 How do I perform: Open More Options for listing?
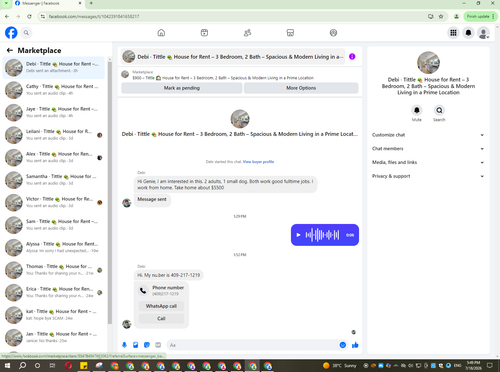click(301, 88)
